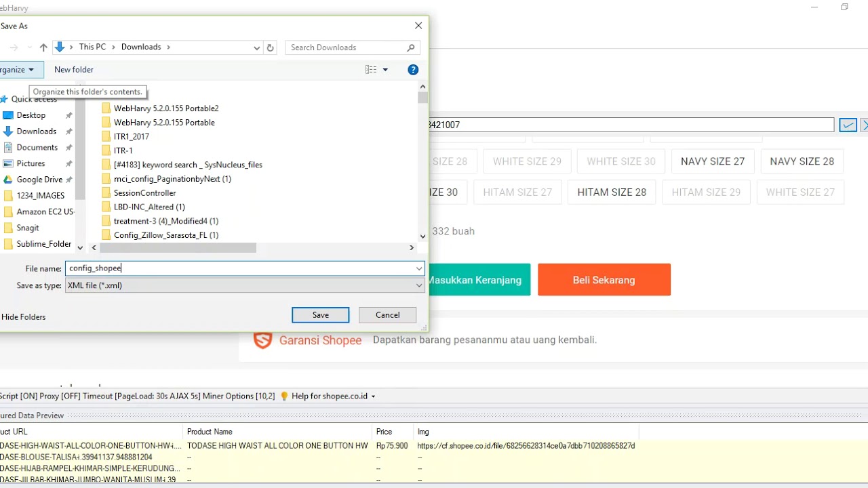Click the Downloads blue arrow location icon
Screen dimensions: 868x488
click(x=60, y=47)
